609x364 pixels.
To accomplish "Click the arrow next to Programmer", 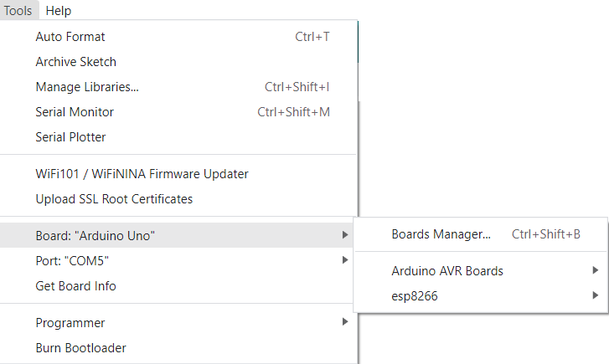I will [345, 322].
